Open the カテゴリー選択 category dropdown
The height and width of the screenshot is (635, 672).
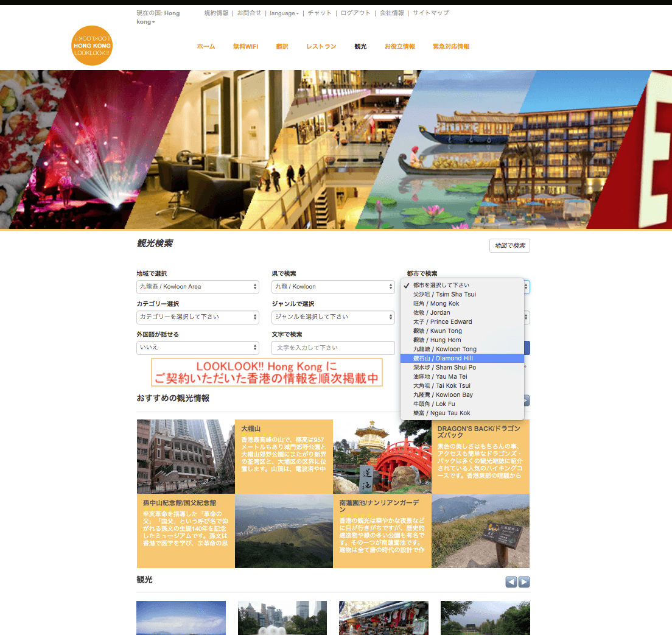pos(197,317)
